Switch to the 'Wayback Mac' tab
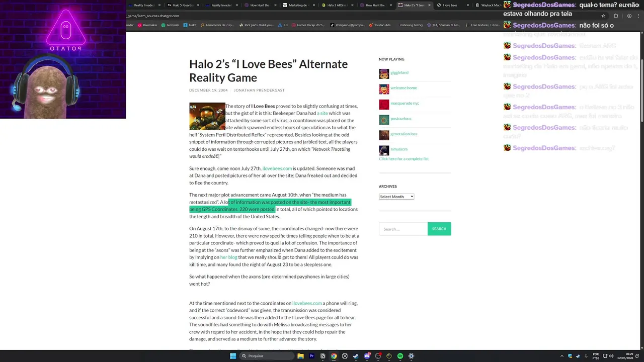Viewport: 644px width, 362px height. pos(488,5)
